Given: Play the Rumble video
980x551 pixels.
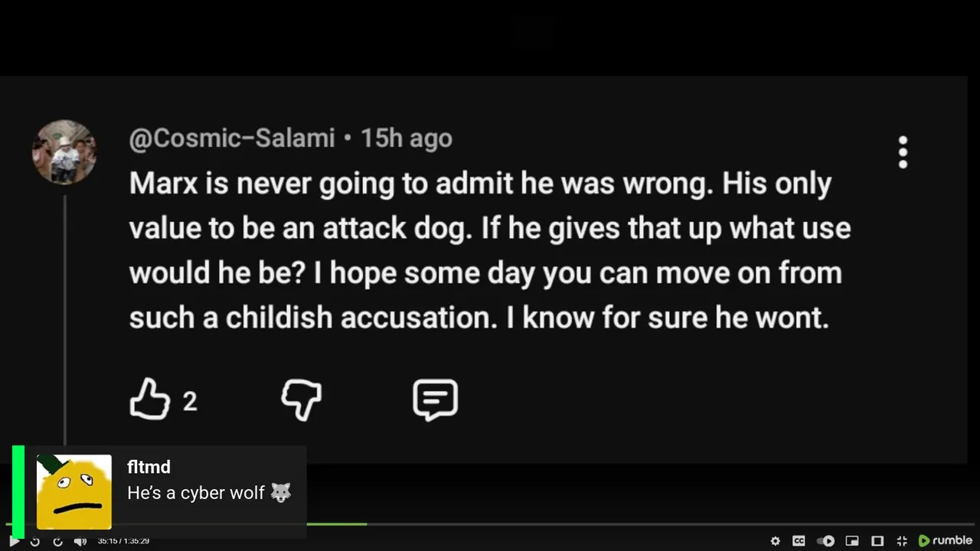Looking at the screenshot, I should [13, 541].
